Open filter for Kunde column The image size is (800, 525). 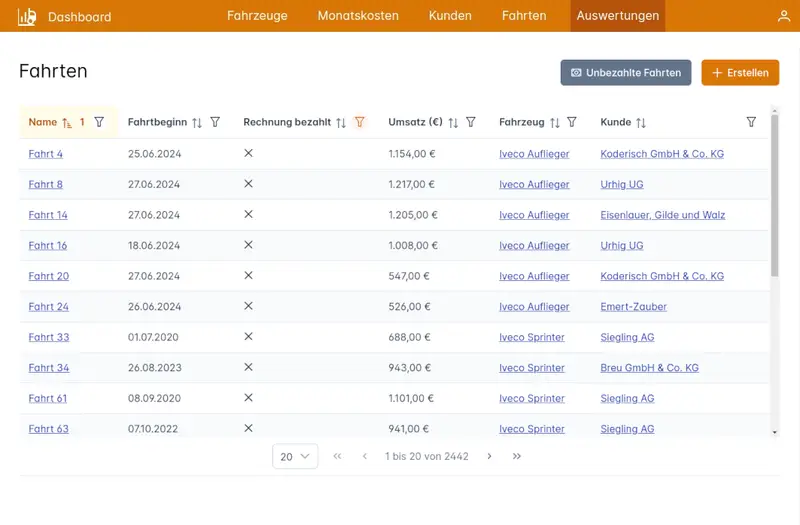point(751,122)
